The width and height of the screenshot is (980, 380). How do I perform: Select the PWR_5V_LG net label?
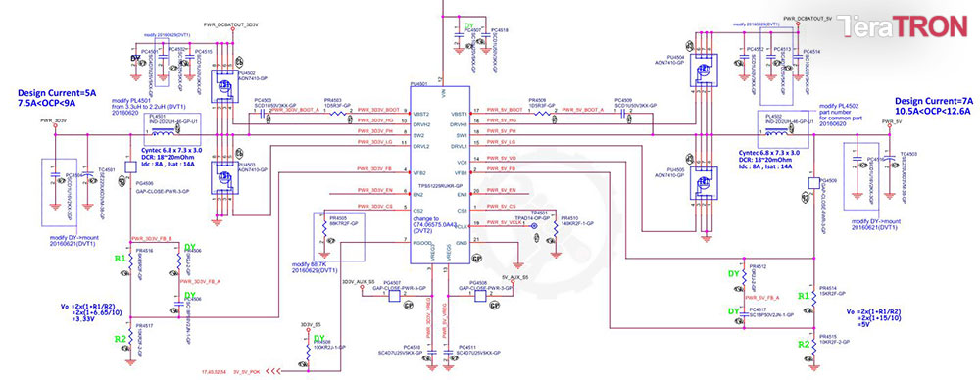(501, 143)
